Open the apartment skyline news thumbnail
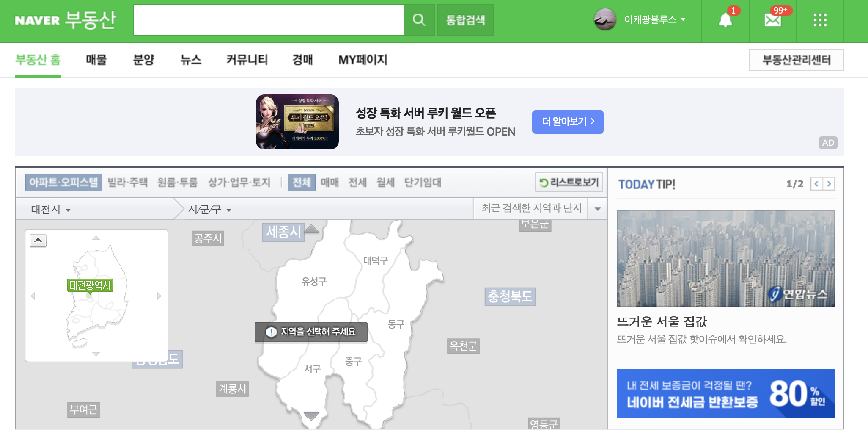Image resolution: width=868 pixels, height=437 pixels. click(x=725, y=258)
